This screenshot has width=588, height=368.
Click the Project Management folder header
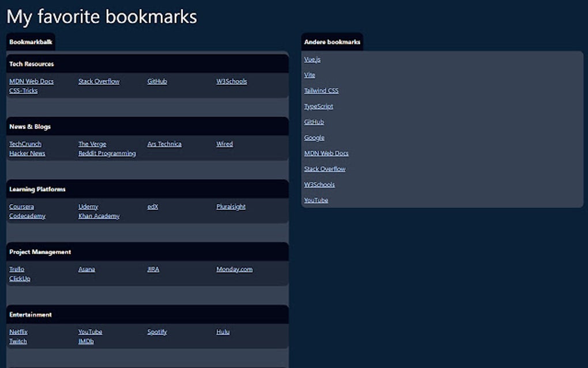click(148, 251)
